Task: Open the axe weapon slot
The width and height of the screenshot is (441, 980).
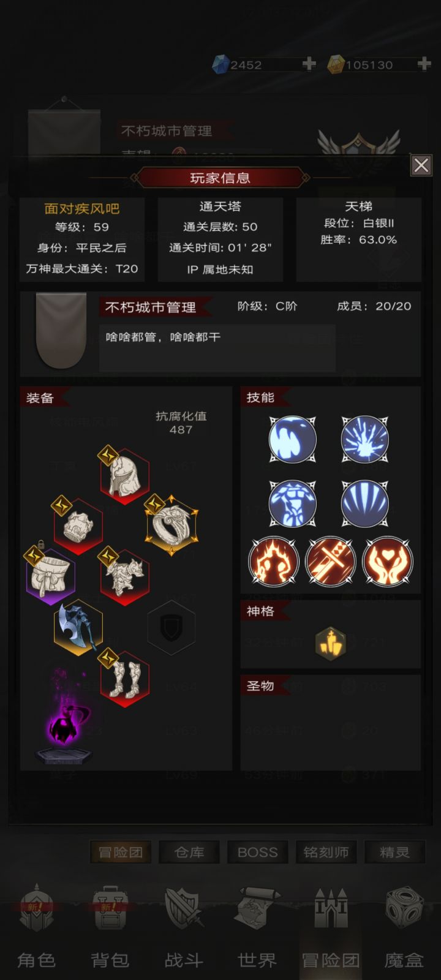Action: click(78, 627)
